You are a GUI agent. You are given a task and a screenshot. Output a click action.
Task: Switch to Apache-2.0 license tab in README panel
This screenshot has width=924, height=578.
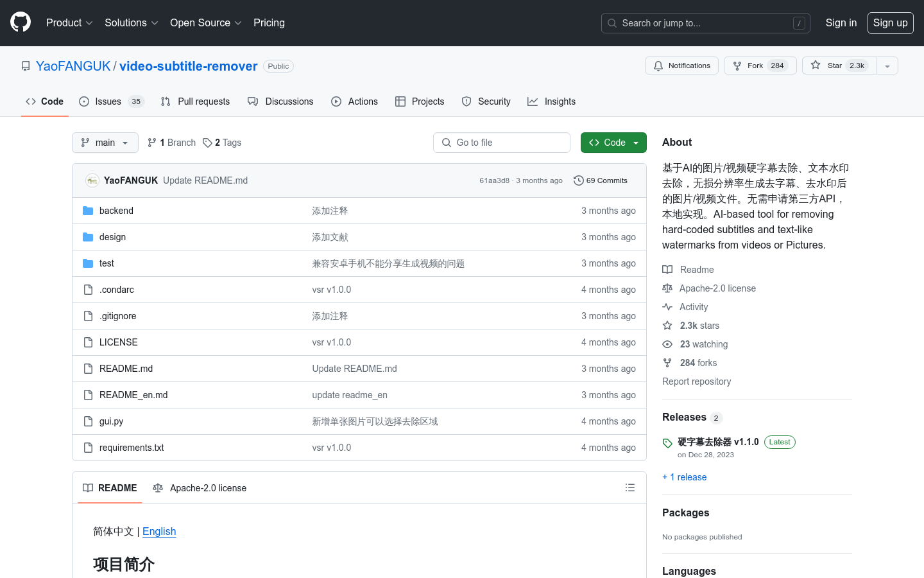pyautogui.click(x=200, y=488)
